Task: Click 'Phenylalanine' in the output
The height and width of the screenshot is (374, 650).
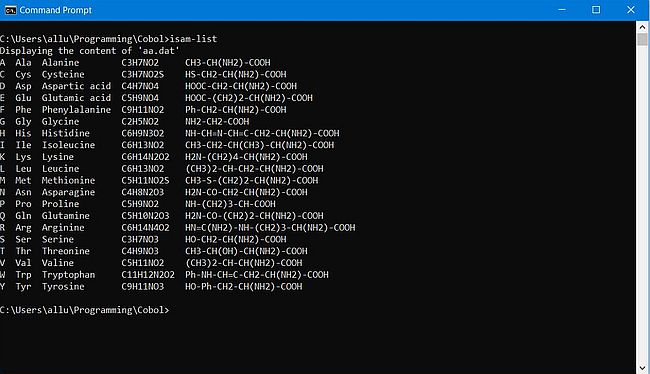Action: pyautogui.click(x=76, y=110)
